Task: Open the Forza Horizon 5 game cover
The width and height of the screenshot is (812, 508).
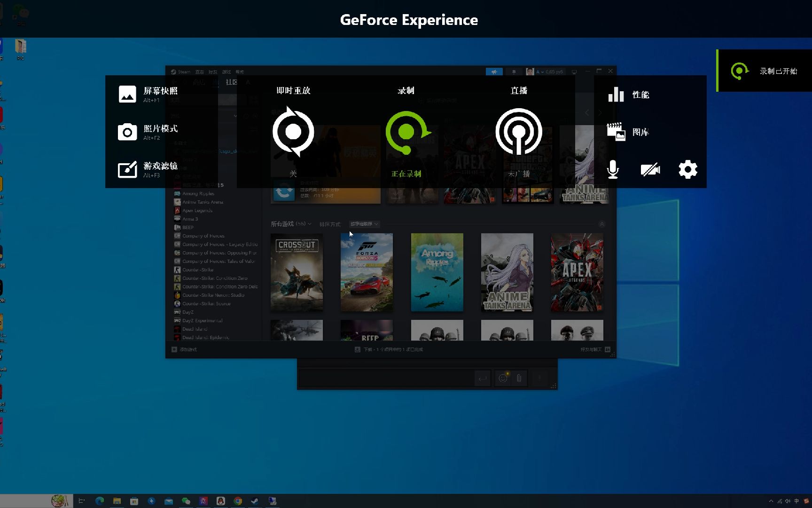Action: (367, 272)
